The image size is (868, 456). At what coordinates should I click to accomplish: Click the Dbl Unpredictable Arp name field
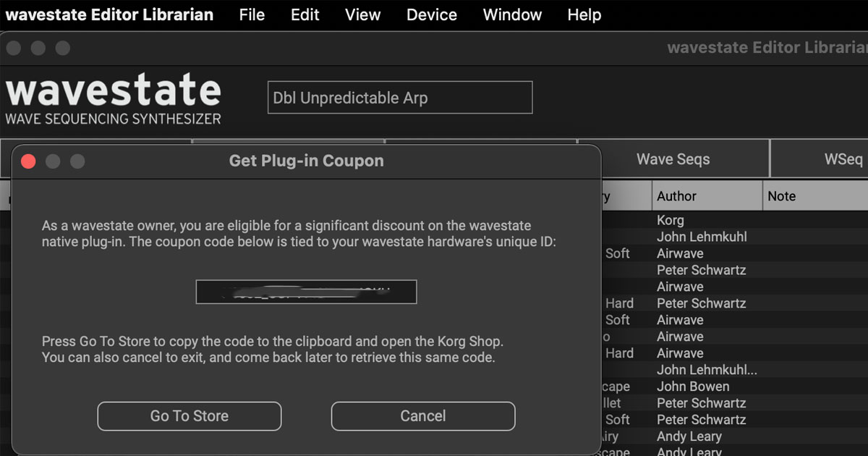click(400, 98)
